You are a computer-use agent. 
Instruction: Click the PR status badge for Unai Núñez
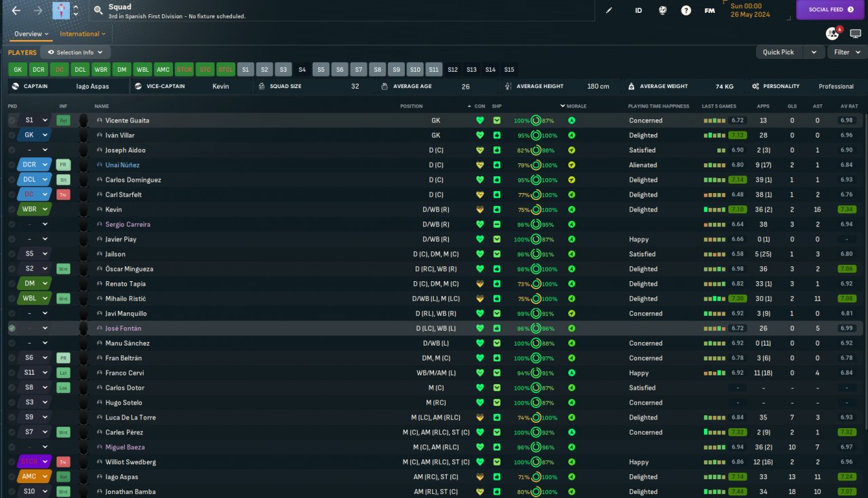[x=63, y=165]
